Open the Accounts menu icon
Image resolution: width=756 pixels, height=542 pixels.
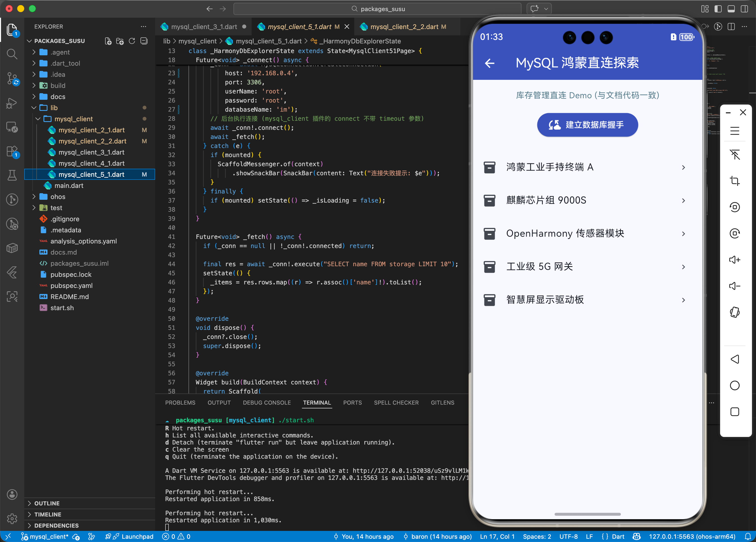pos(12,494)
